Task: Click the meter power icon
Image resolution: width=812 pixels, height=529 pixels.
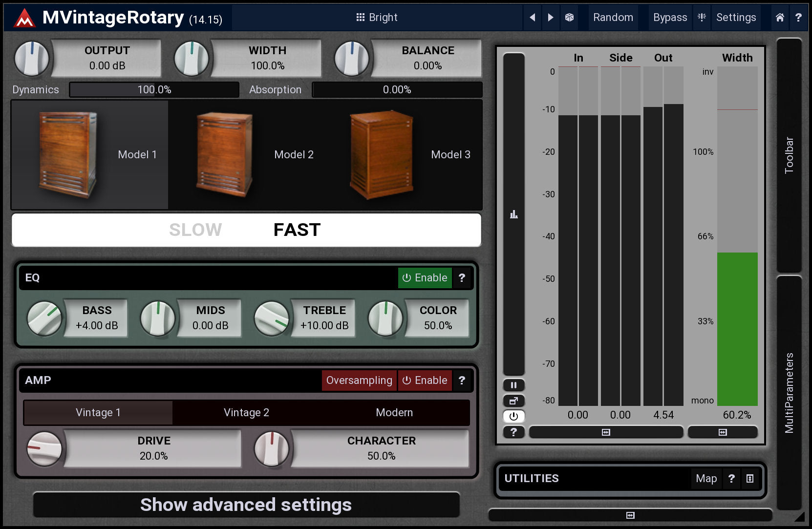Action: point(513,416)
